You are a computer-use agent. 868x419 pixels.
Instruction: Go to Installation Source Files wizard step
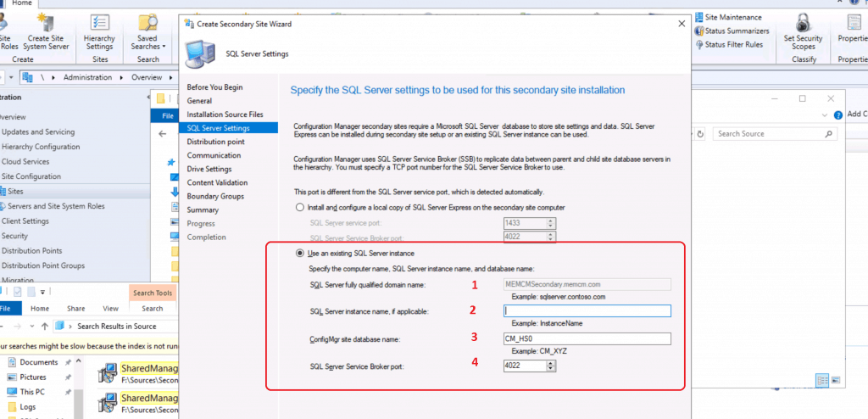tap(225, 115)
